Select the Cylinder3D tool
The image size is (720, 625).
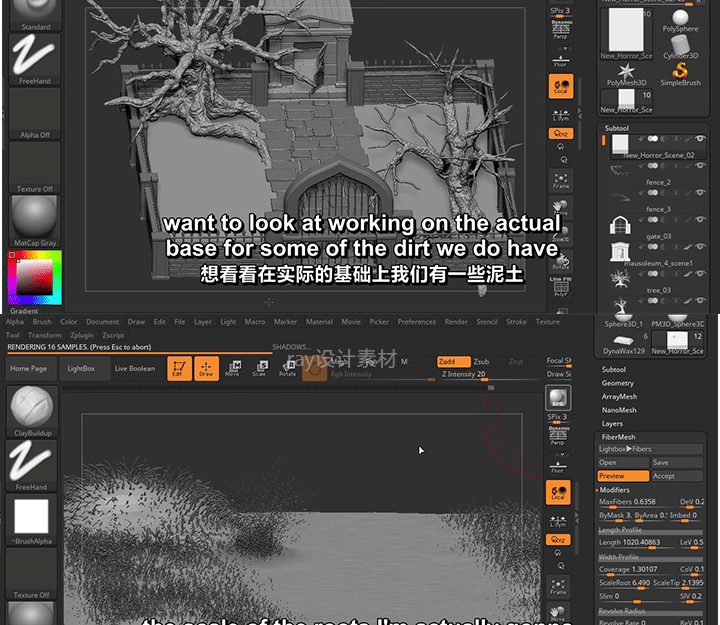tap(680, 47)
